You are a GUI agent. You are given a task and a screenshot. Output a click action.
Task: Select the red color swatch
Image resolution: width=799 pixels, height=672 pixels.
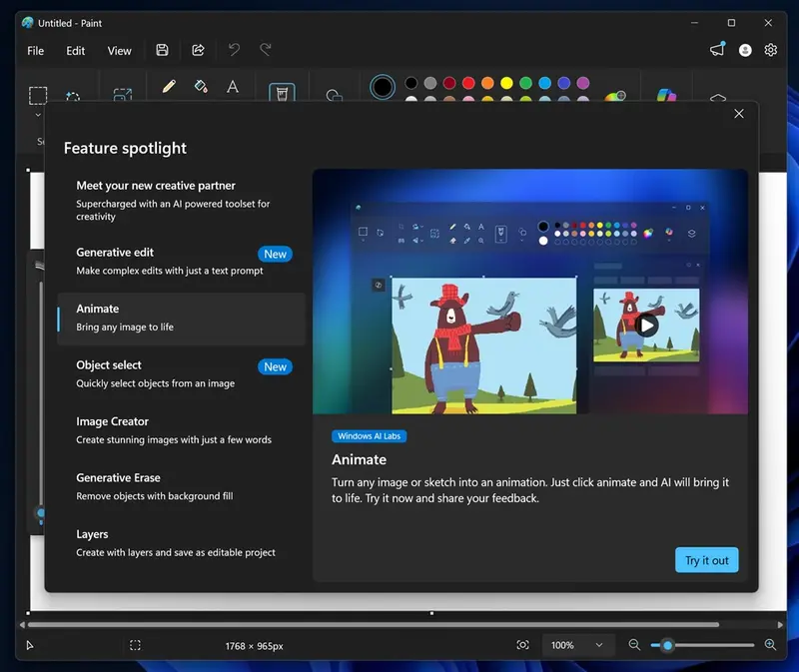pos(469,84)
